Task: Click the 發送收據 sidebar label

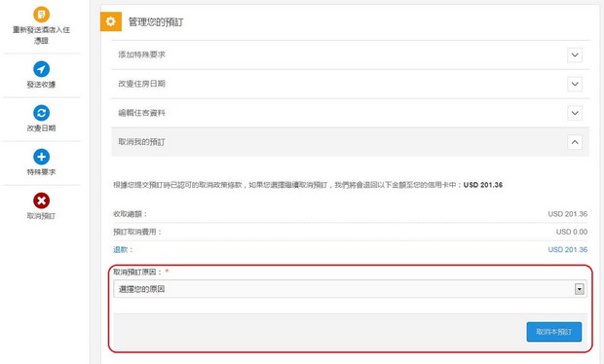Action: point(41,85)
